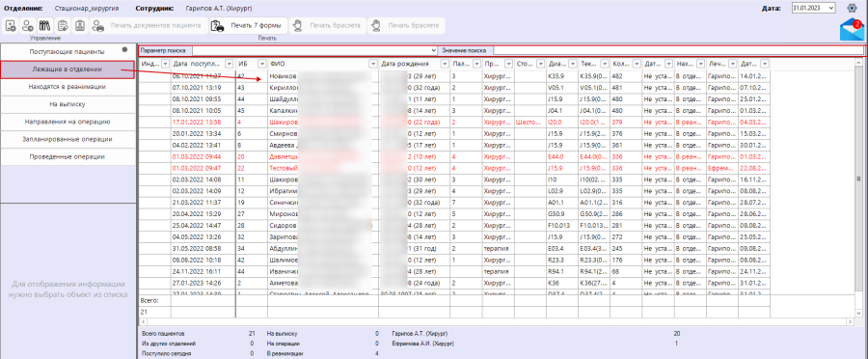Open Проведенные операции section
Screen dimensions: 868x359
coord(68,156)
